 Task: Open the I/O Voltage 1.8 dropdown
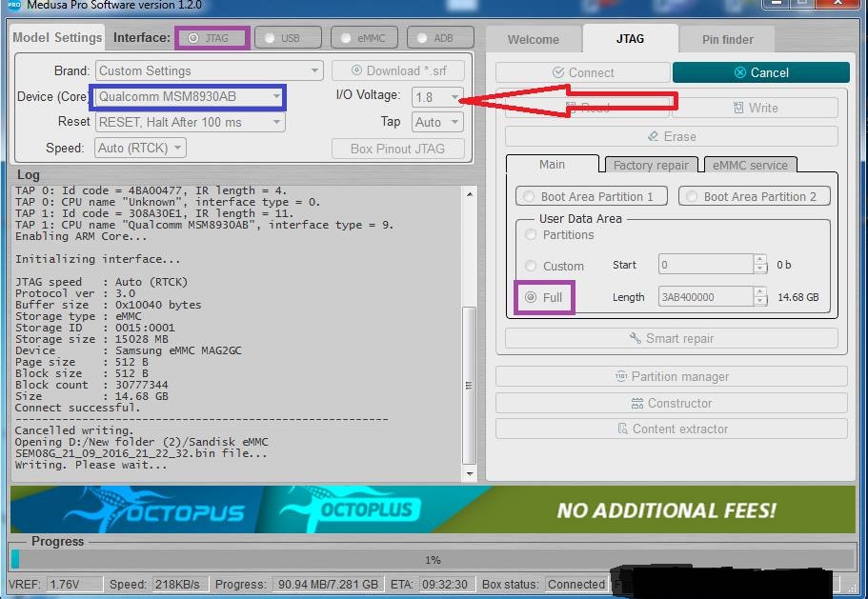point(437,97)
